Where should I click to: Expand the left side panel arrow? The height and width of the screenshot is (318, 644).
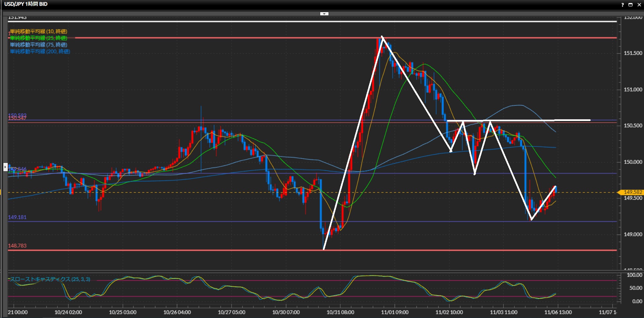(x=5, y=167)
